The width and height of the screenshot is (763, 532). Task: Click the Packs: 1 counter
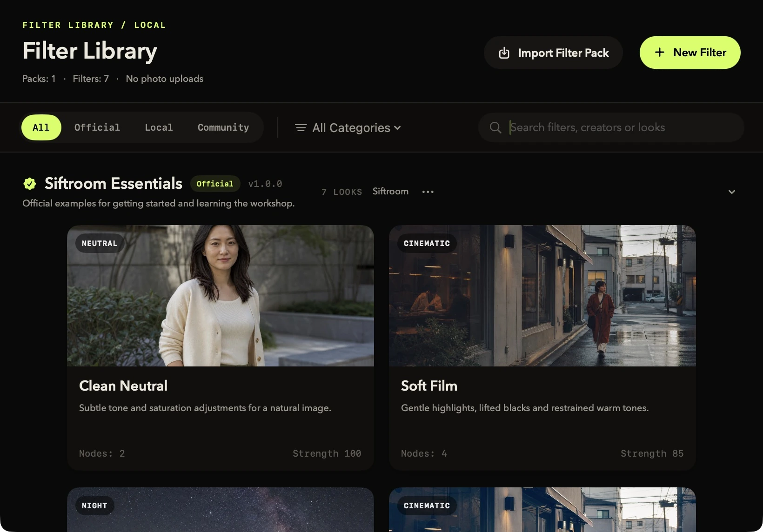[x=39, y=79]
